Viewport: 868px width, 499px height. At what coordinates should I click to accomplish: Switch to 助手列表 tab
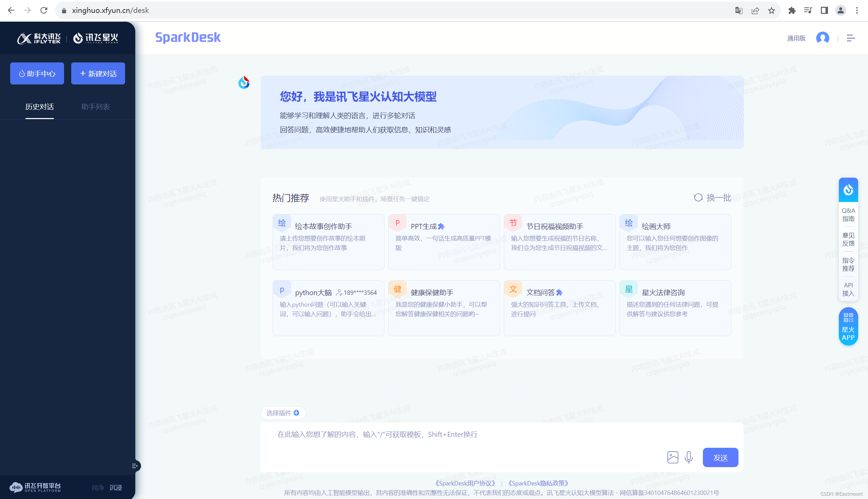(x=96, y=107)
